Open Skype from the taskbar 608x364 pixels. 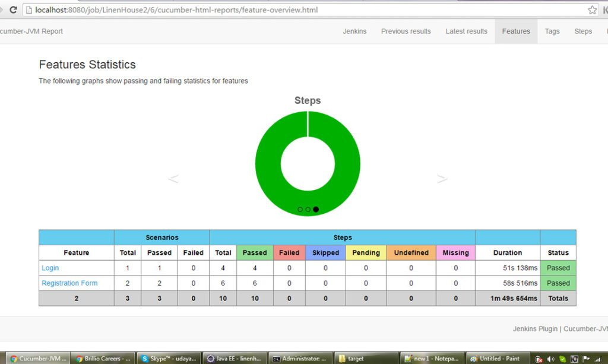169,359
